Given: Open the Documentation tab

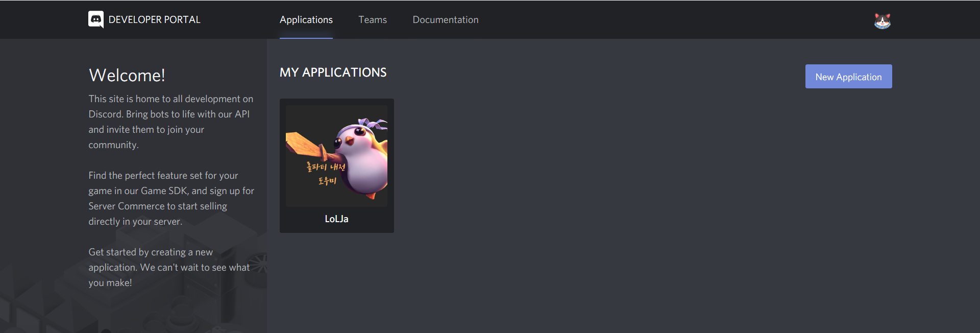Looking at the screenshot, I should pos(446,20).
